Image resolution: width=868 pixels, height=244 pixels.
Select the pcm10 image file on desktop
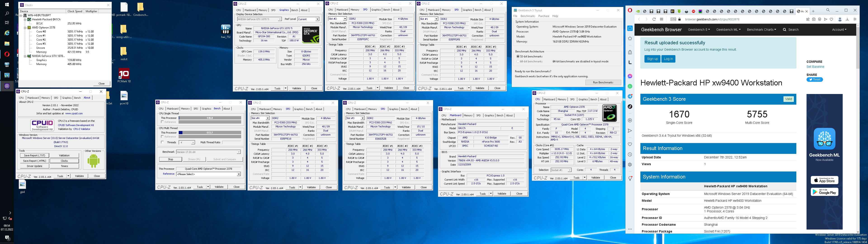point(124,98)
